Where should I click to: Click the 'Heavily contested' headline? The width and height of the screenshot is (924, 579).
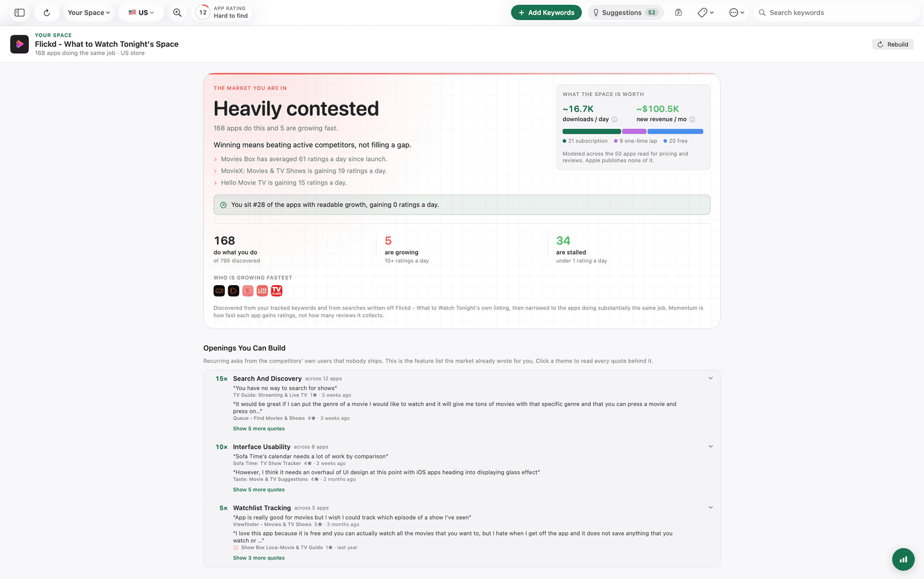coord(296,109)
